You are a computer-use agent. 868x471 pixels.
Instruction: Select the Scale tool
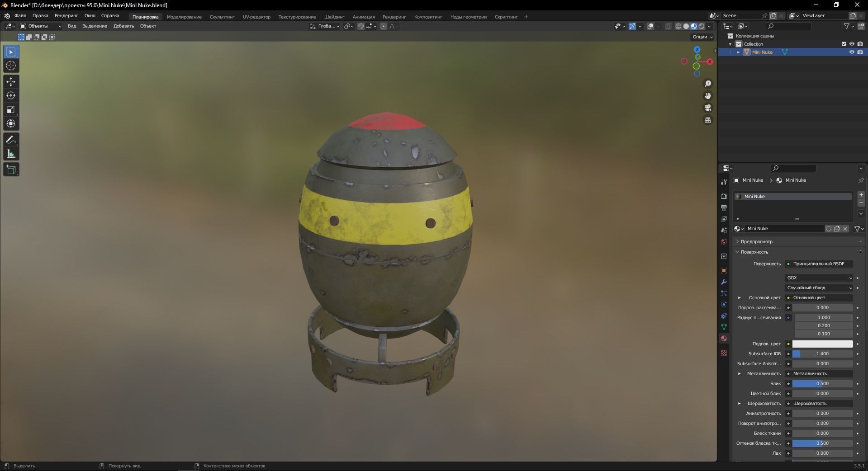click(x=11, y=110)
